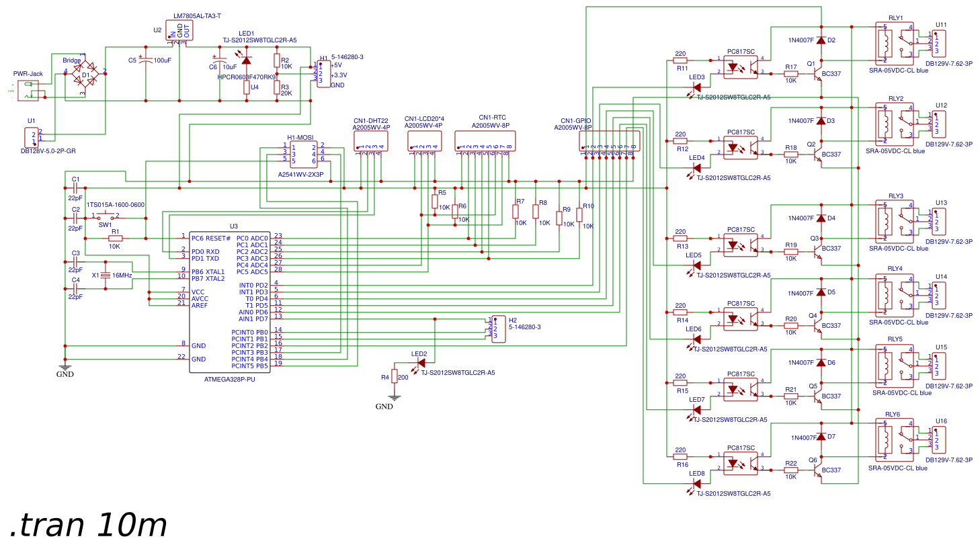The image size is (980, 549).
Task: Select the CN1-LCD20*4 label
Action: point(424,119)
